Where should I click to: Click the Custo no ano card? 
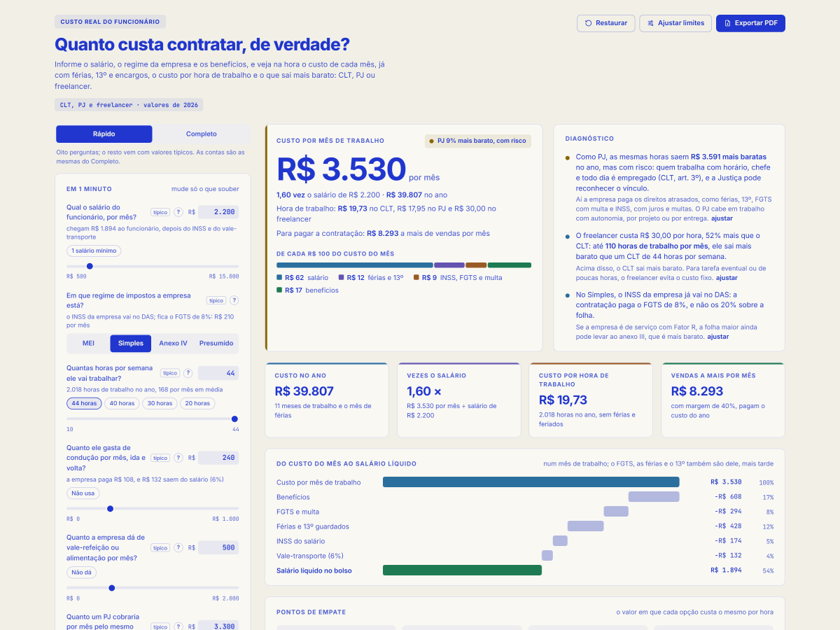click(x=327, y=400)
